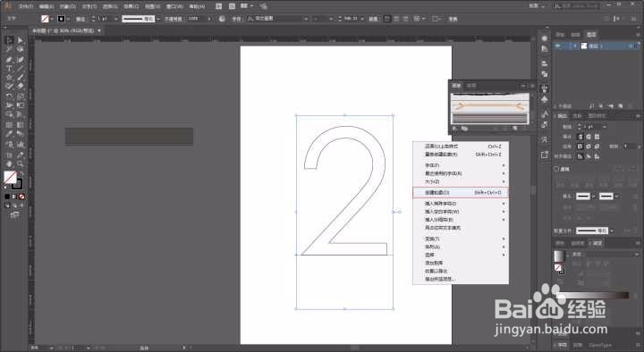Open the workspace switcher dropdown
The height and width of the screenshot is (352, 644).
coord(538,5)
